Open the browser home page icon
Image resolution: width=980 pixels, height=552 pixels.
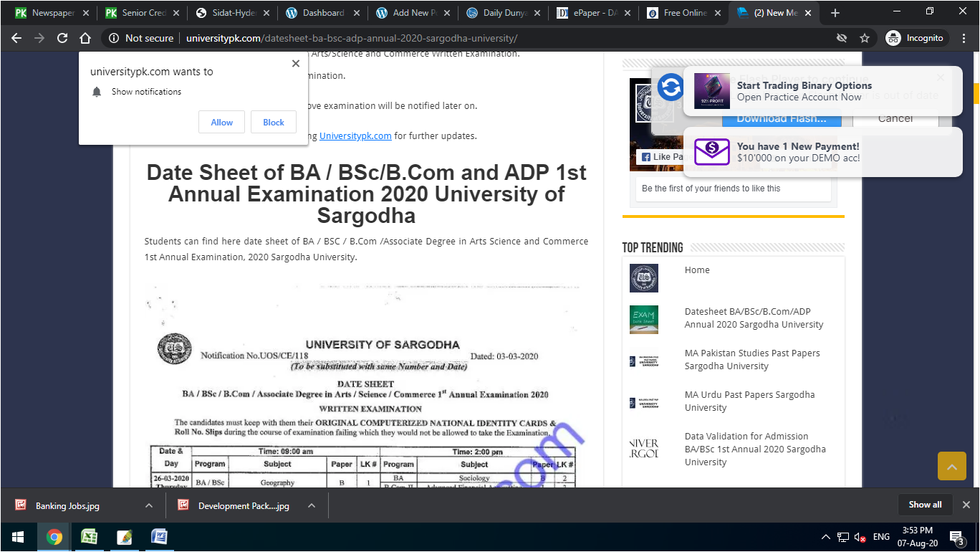(x=85, y=38)
